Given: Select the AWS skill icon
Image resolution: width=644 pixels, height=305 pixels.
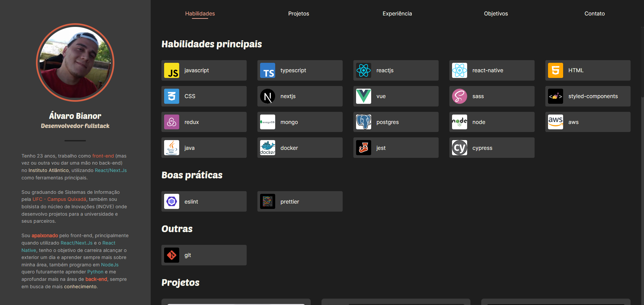Looking at the screenshot, I should [x=555, y=122].
